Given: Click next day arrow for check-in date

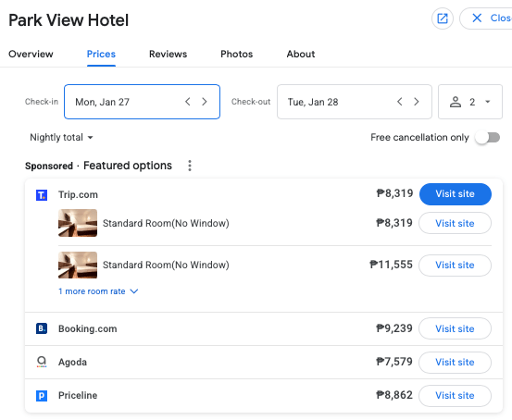Looking at the screenshot, I should pyautogui.click(x=205, y=102).
